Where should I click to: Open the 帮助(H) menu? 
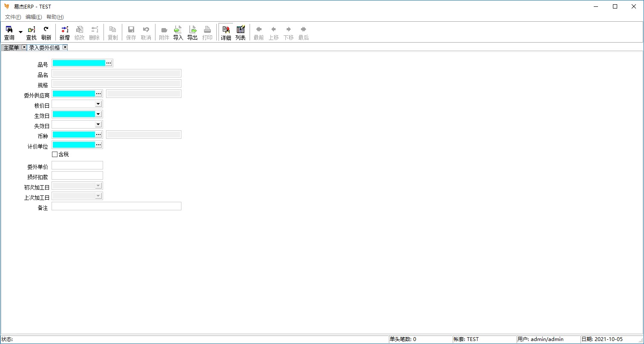coord(55,17)
